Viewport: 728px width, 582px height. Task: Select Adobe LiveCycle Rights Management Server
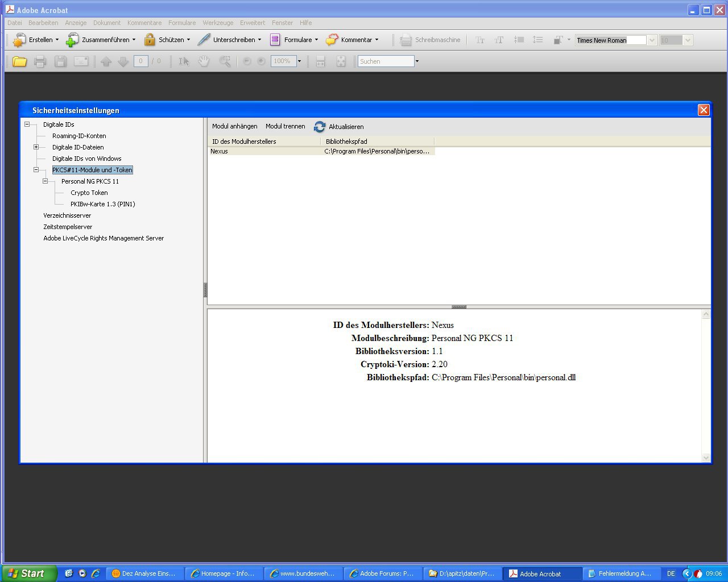[x=104, y=238]
